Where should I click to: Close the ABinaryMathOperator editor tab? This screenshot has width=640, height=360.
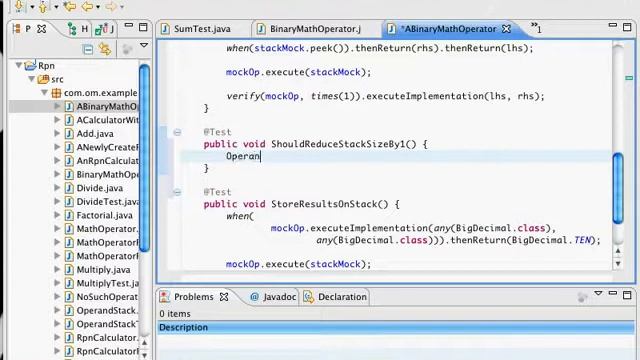[507, 29]
